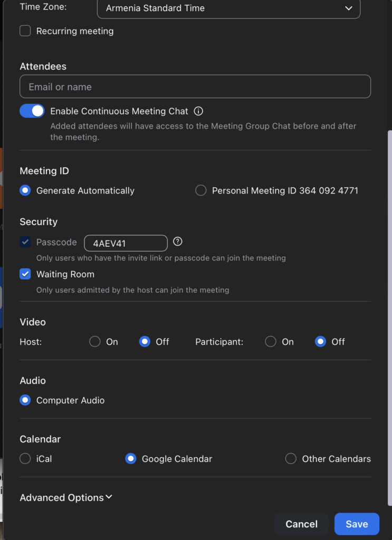Use Personal Meeting ID 364 092 4771

point(200,190)
